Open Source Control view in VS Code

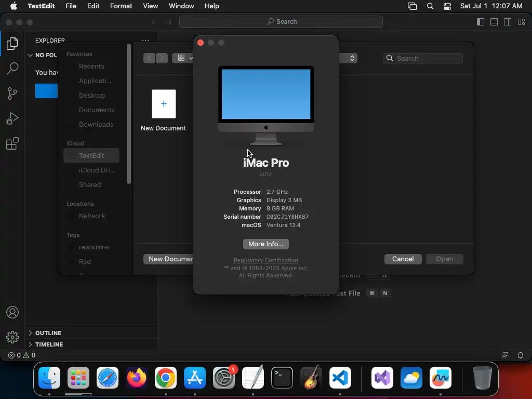[x=12, y=94]
